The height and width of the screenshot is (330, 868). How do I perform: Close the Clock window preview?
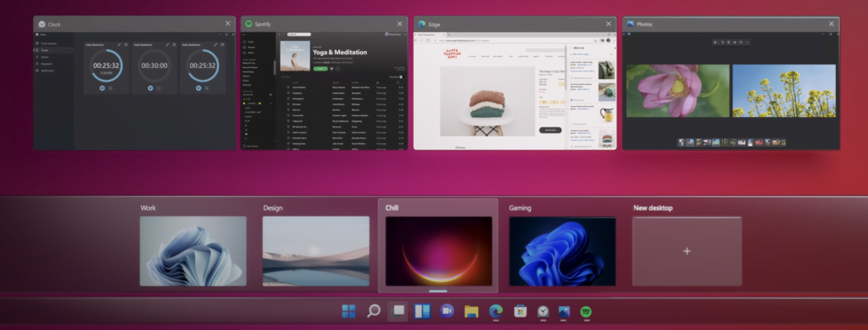pos(227,24)
